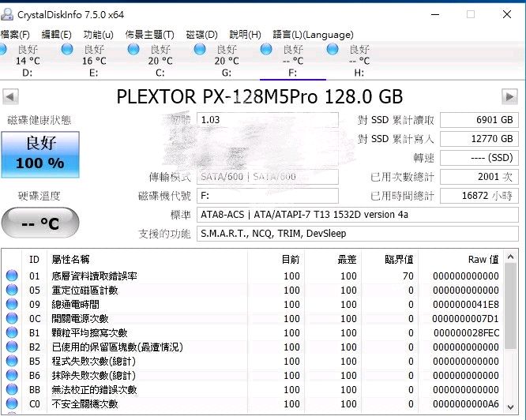Click scrollbar down arrow in attribute list
The image size is (526, 420).
tap(510, 407)
